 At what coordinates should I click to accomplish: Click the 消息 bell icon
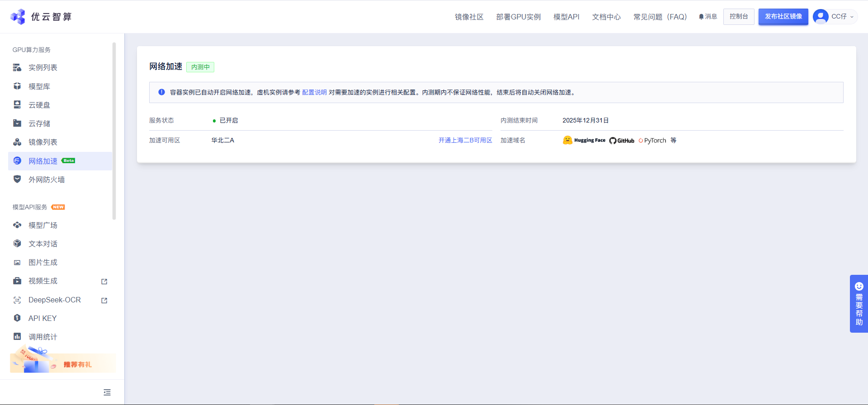coord(701,17)
